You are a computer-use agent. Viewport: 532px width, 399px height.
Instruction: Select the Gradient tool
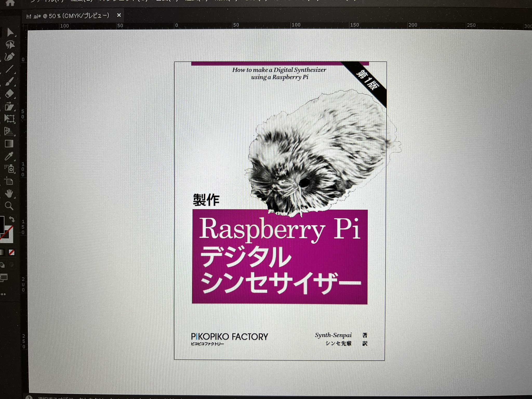[9, 144]
